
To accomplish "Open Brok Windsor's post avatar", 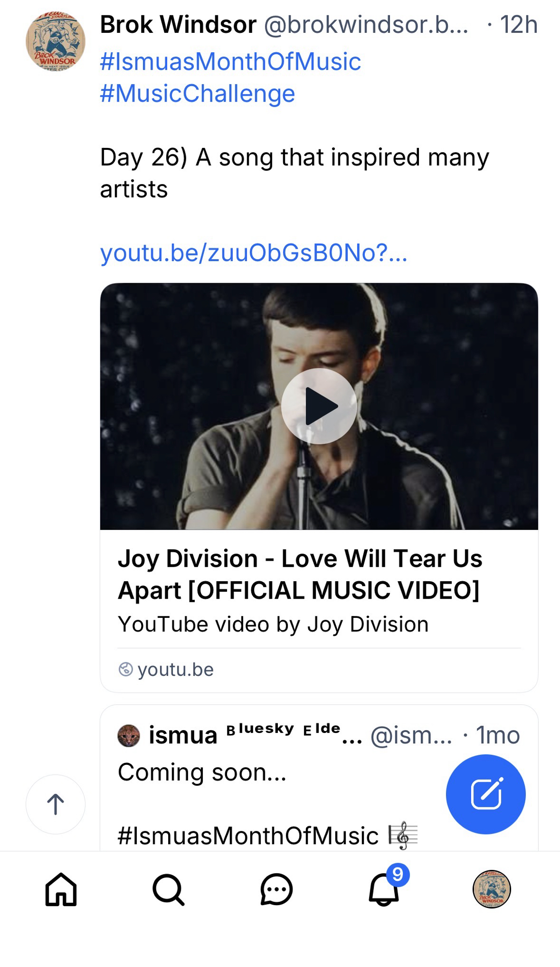I will 56,42.
